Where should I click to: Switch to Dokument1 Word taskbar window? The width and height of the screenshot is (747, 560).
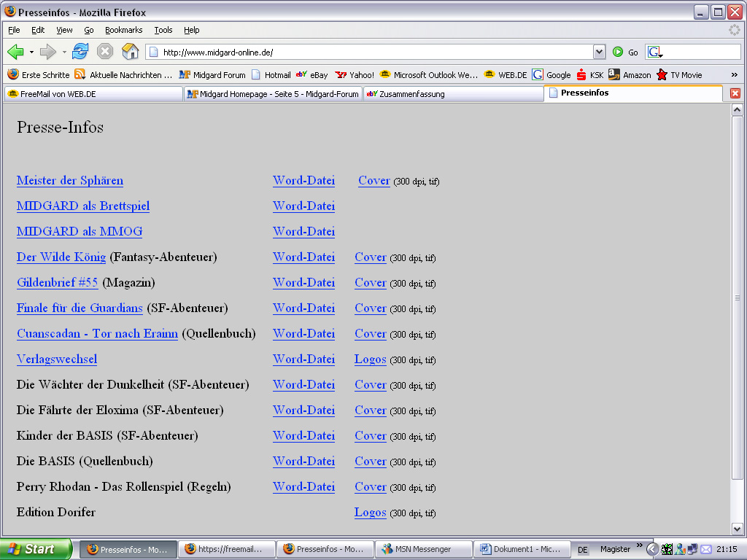pos(522,549)
